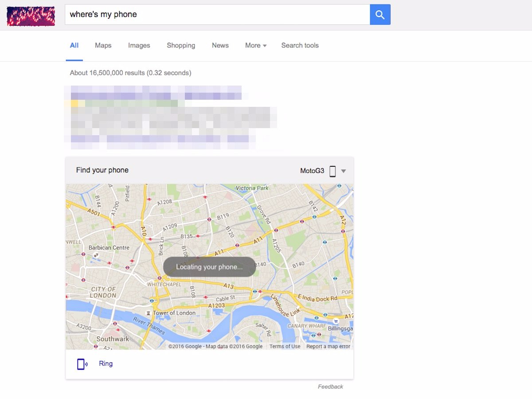Click Report a map error
The height and width of the screenshot is (399, 532).
click(328, 347)
